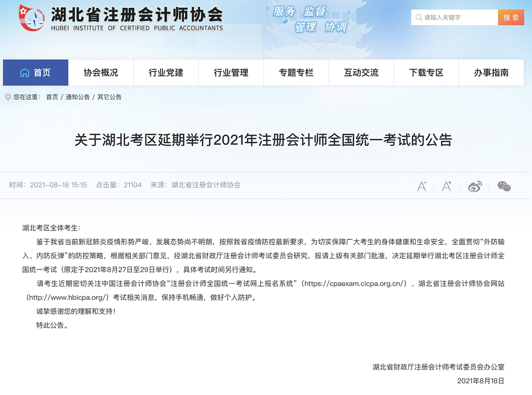The image size is (532, 395).
Task: Open the 互动交流 menu
Action: point(362,72)
